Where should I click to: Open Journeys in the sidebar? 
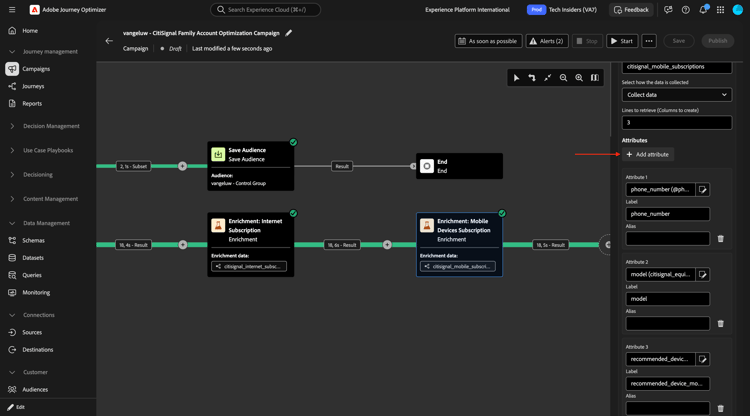pos(33,86)
